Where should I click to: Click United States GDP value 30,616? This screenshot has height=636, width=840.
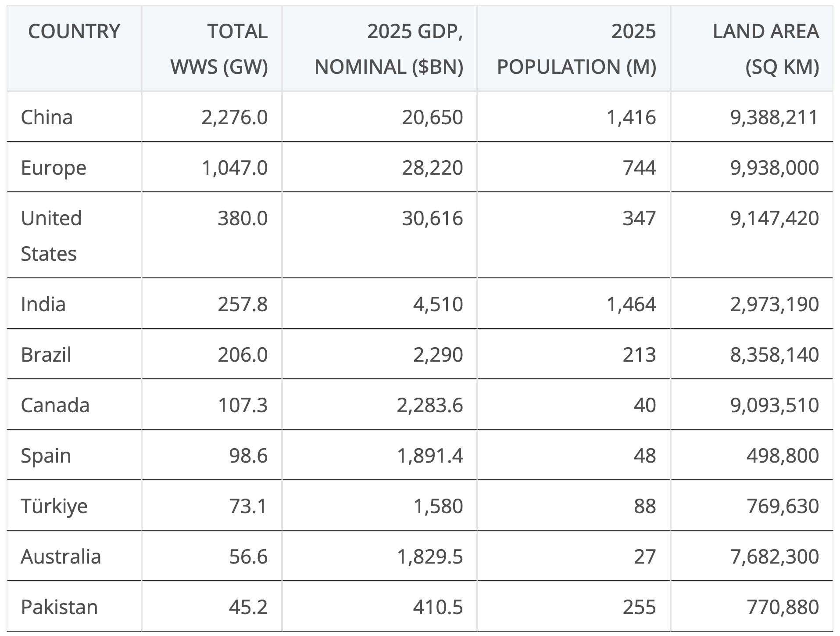pos(433,218)
